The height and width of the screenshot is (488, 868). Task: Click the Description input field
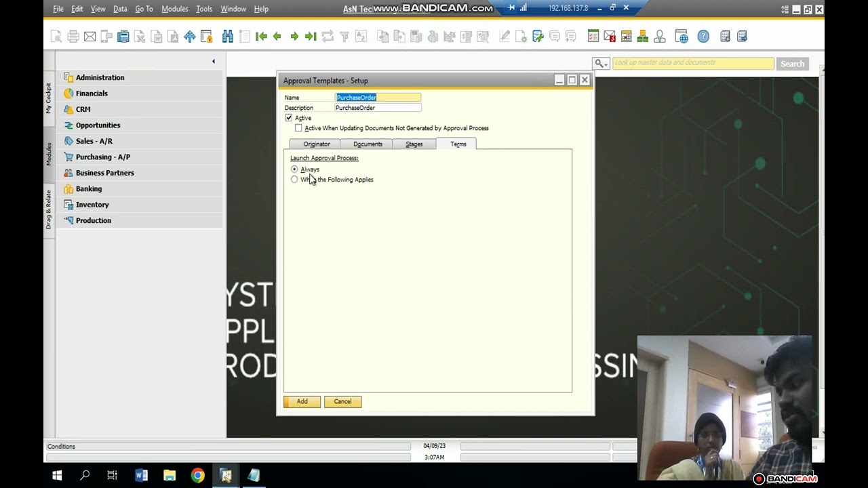tap(378, 108)
